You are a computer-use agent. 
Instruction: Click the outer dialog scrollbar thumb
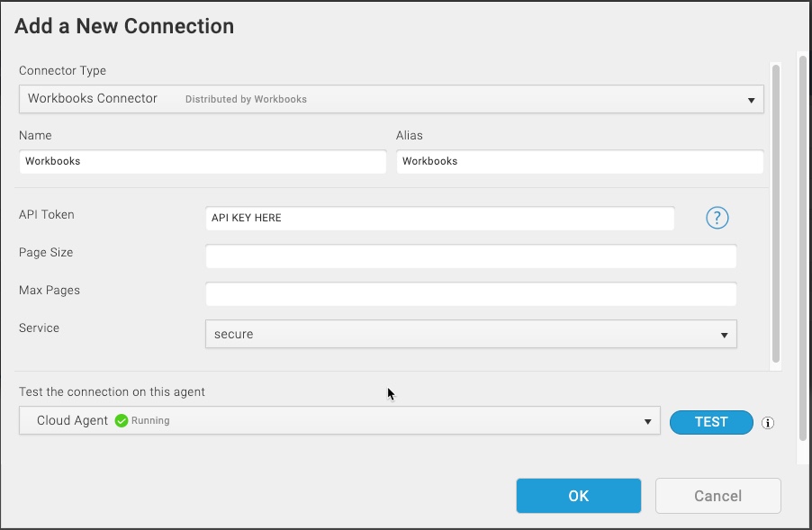click(x=803, y=248)
